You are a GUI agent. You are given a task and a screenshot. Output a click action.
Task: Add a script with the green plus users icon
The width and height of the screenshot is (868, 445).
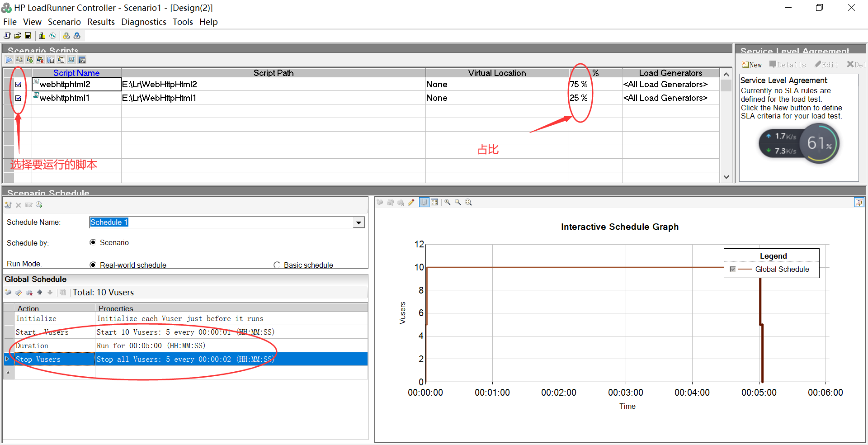pos(30,60)
